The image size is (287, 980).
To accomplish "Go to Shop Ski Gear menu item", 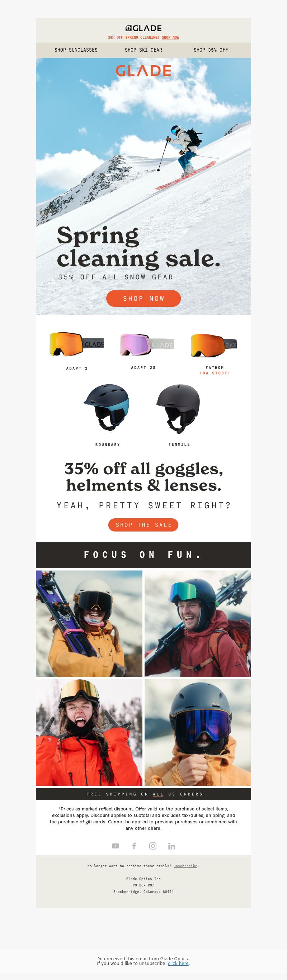I will 143,50.
